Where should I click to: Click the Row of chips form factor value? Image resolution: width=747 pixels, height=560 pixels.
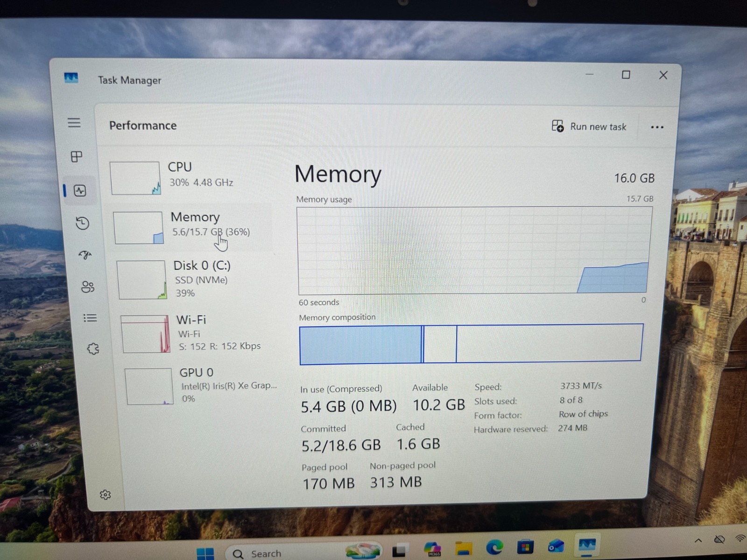point(583,414)
